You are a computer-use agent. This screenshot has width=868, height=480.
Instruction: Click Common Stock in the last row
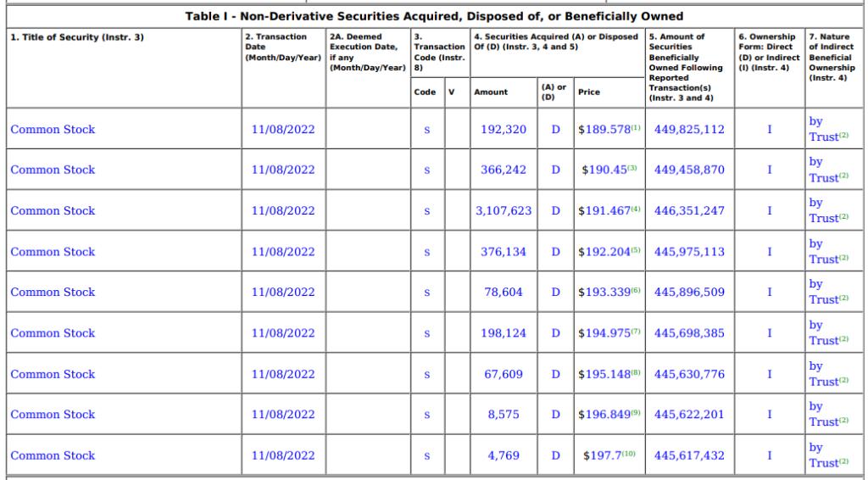tap(53, 455)
